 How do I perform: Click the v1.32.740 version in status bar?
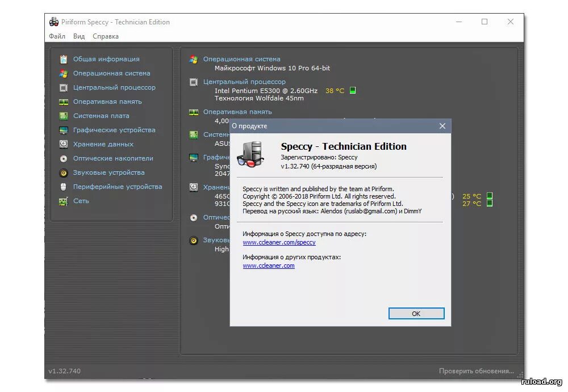pos(65,371)
